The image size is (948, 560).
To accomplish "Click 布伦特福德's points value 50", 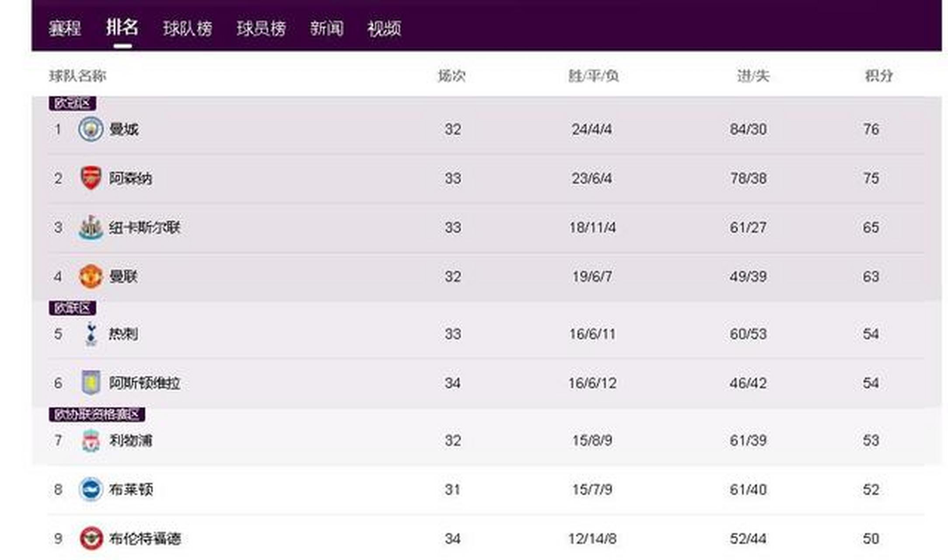I will [871, 539].
